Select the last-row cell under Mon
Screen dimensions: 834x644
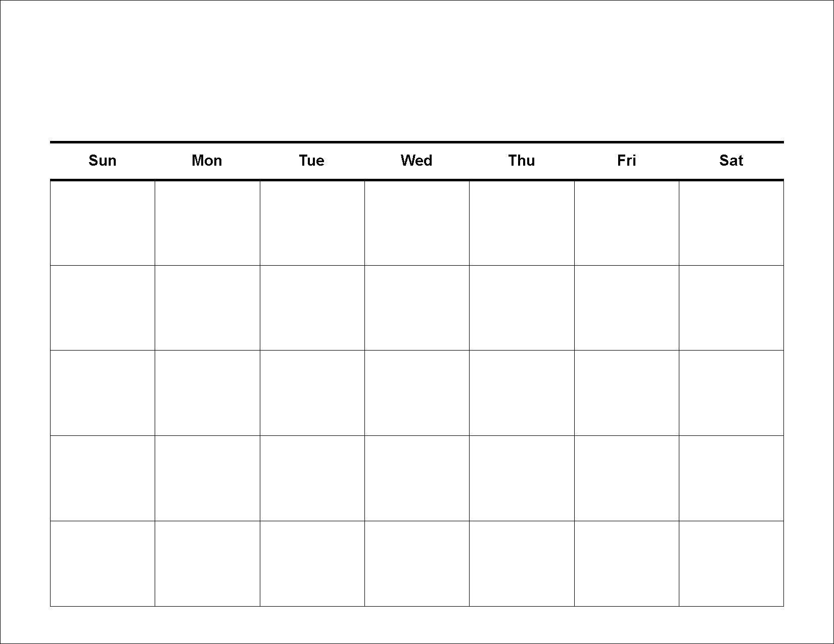point(207,564)
